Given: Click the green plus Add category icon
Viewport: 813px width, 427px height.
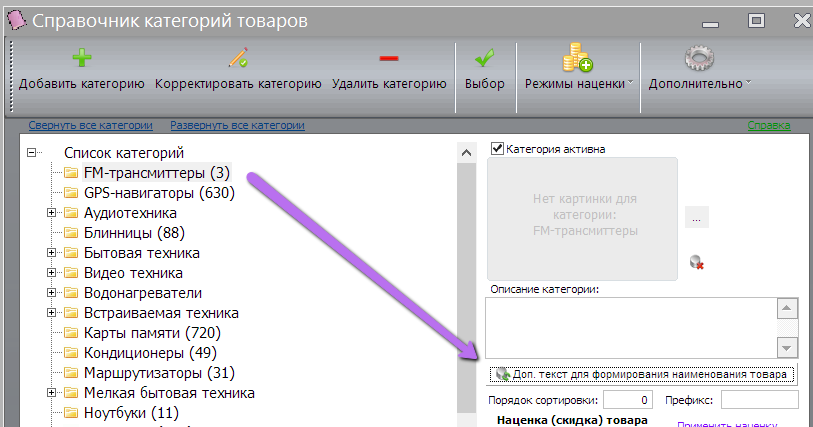Looking at the screenshot, I should click(x=81, y=58).
